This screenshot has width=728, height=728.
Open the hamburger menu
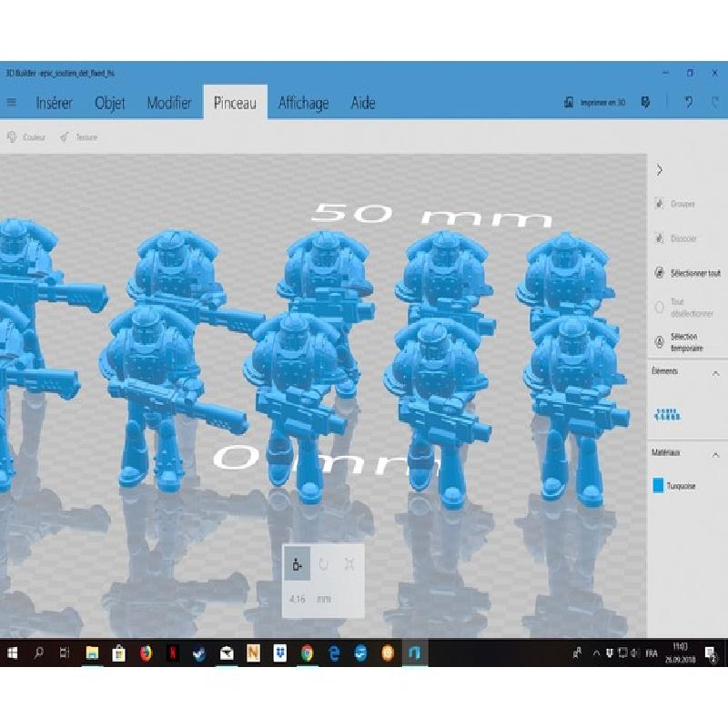[11, 103]
